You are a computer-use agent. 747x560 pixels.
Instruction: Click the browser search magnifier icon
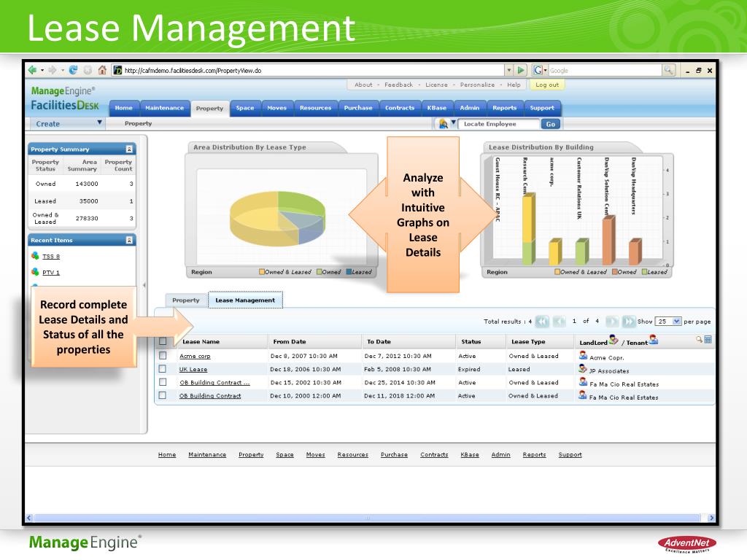coord(669,70)
